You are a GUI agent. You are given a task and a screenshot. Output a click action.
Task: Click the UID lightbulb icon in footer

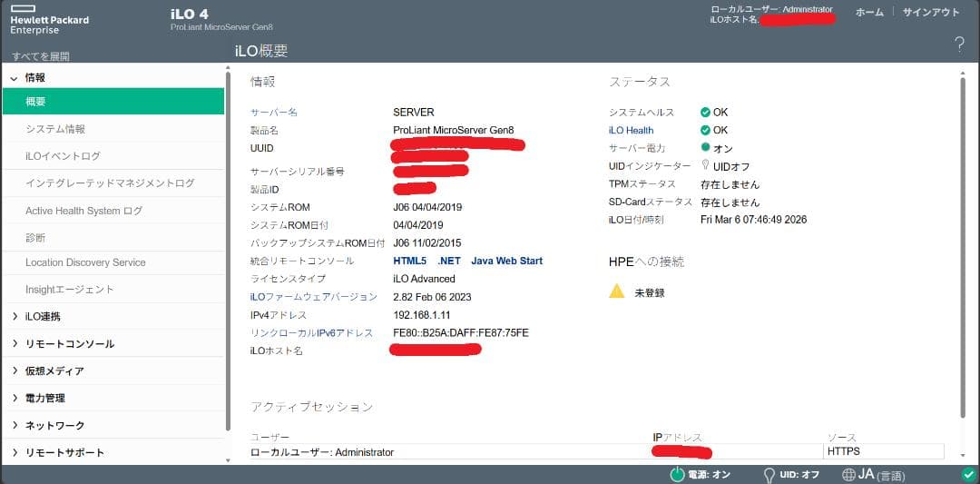click(769, 475)
